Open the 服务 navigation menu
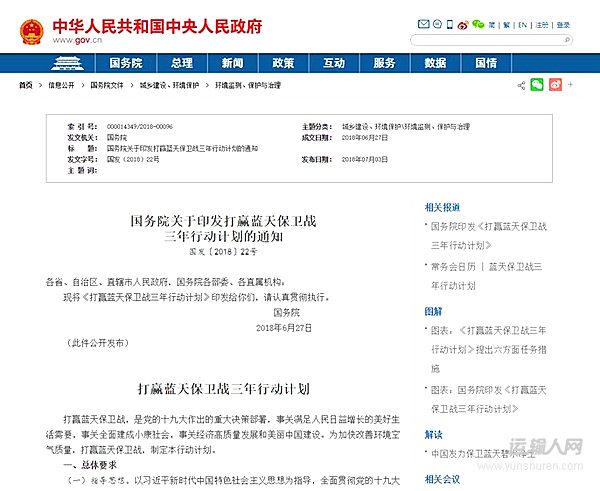The height and width of the screenshot is (491, 600). point(384,63)
